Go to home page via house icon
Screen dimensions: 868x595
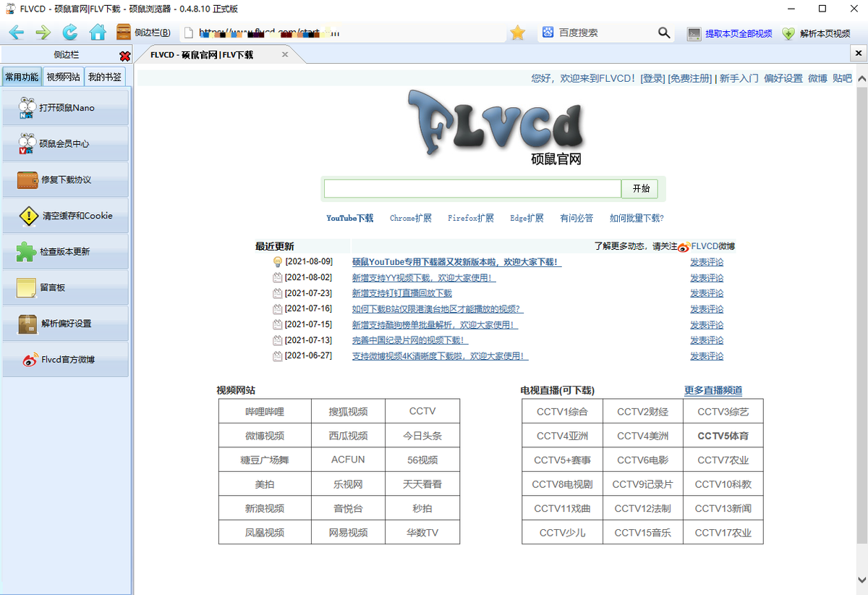pos(98,33)
